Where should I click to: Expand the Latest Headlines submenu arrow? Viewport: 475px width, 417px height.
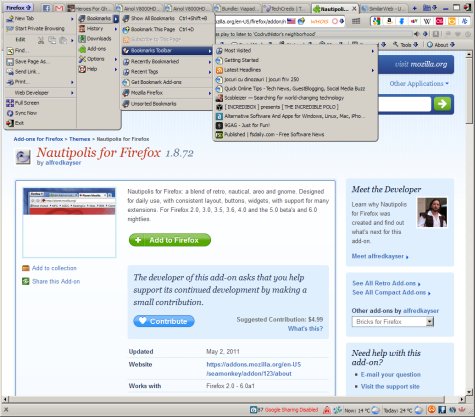(372, 70)
